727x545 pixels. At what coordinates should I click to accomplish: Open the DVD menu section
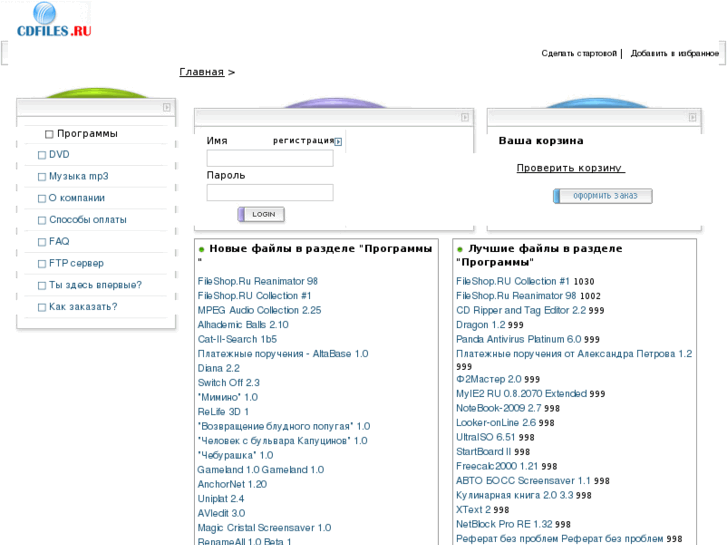(59, 154)
